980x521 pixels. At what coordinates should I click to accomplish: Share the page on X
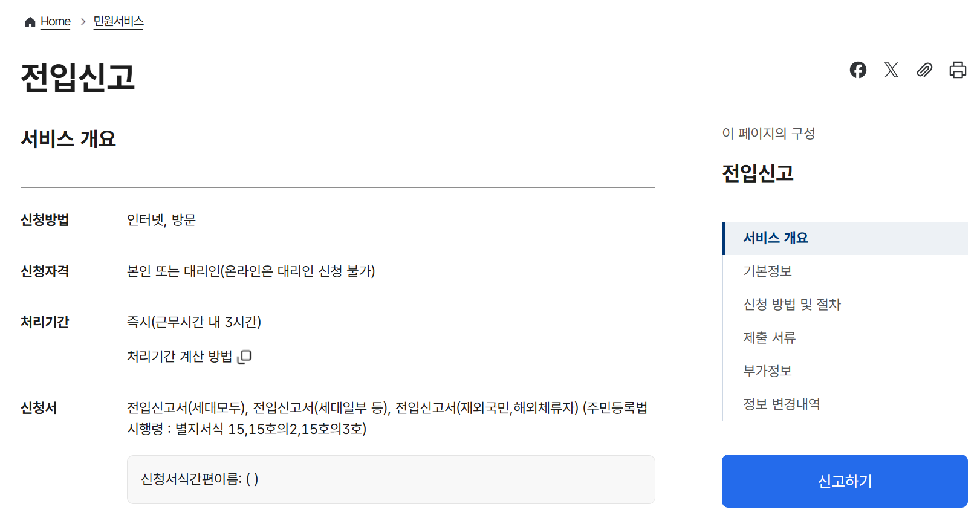[891, 70]
